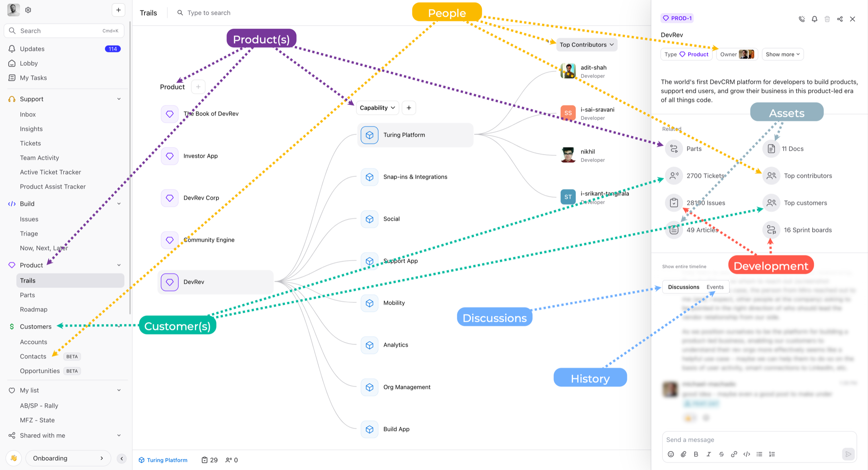Apply bold formatting in message editor
868x470 pixels.
(696, 454)
